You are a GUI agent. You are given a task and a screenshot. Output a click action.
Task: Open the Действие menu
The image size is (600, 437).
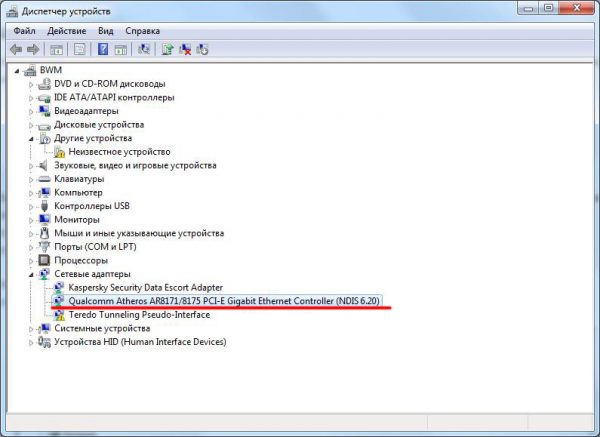click(x=67, y=31)
